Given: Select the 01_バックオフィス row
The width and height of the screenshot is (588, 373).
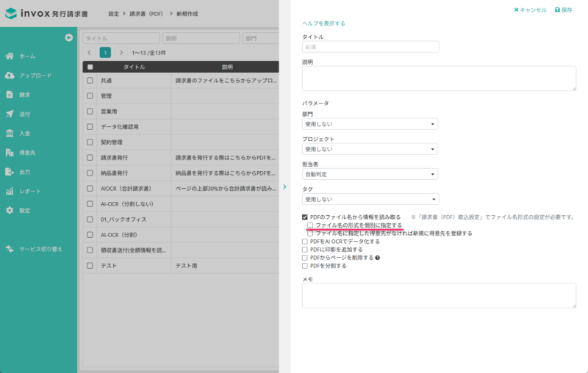Looking at the screenshot, I should [x=181, y=220].
